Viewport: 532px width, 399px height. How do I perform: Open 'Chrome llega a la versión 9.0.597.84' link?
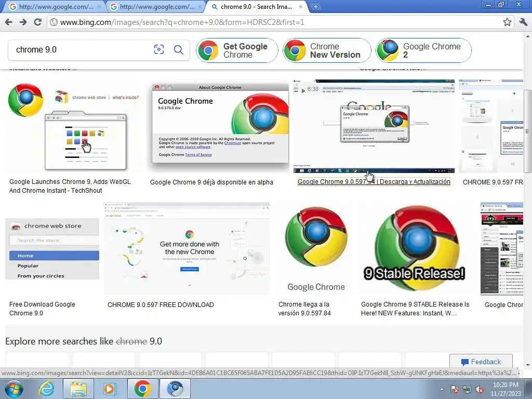pos(304,309)
